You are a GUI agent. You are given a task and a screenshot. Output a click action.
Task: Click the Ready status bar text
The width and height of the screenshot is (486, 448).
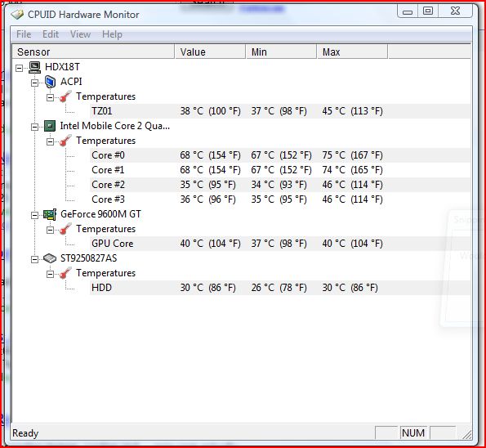tap(25, 433)
